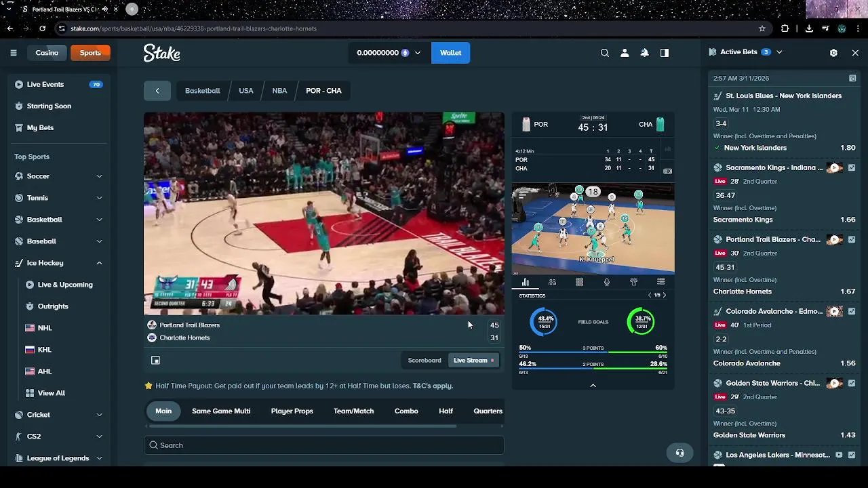Image resolution: width=868 pixels, height=488 pixels.
Task: Expand the Active Bets dropdown
Action: (x=779, y=52)
